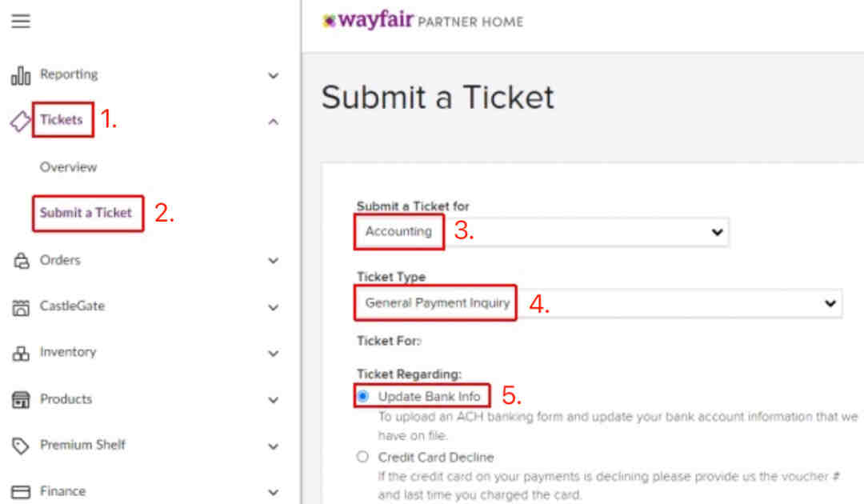Open the hamburger menu icon
864x504 pixels.
(x=21, y=22)
